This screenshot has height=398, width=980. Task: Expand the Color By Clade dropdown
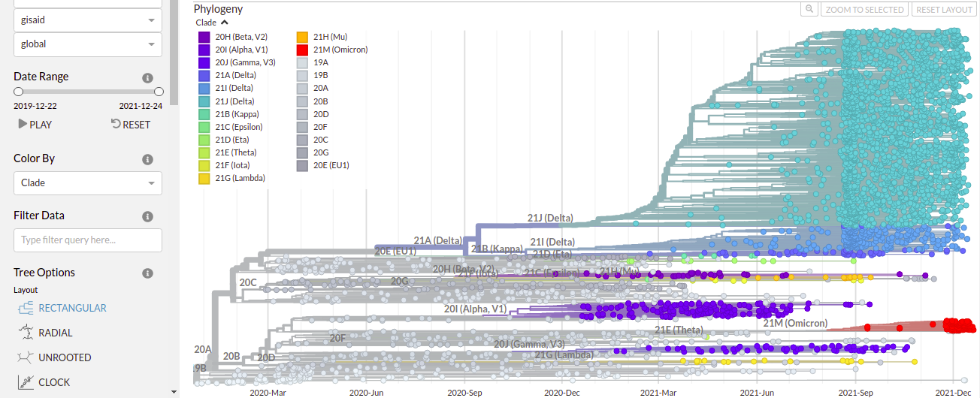coord(87,183)
